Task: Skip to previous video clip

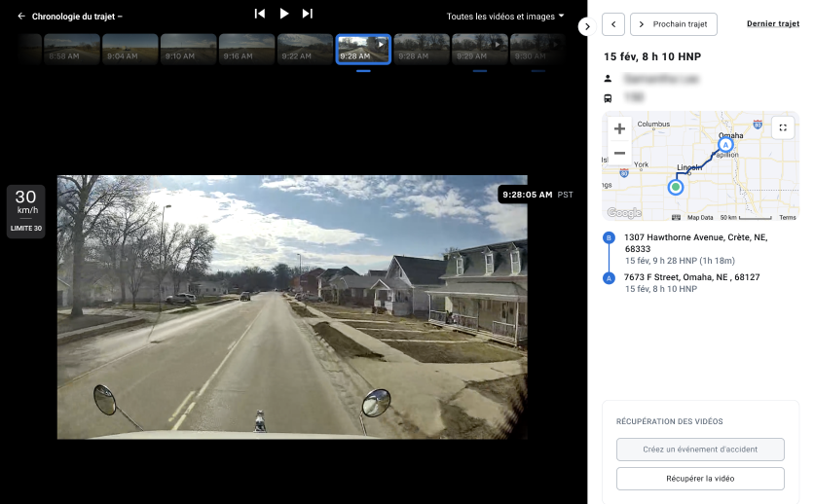Action: (x=260, y=14)
